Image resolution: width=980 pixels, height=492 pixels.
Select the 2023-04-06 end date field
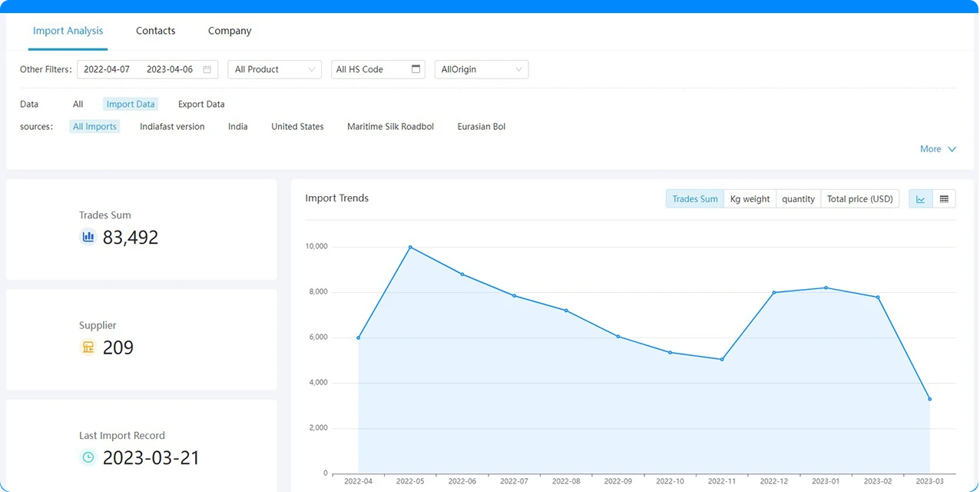170,69
